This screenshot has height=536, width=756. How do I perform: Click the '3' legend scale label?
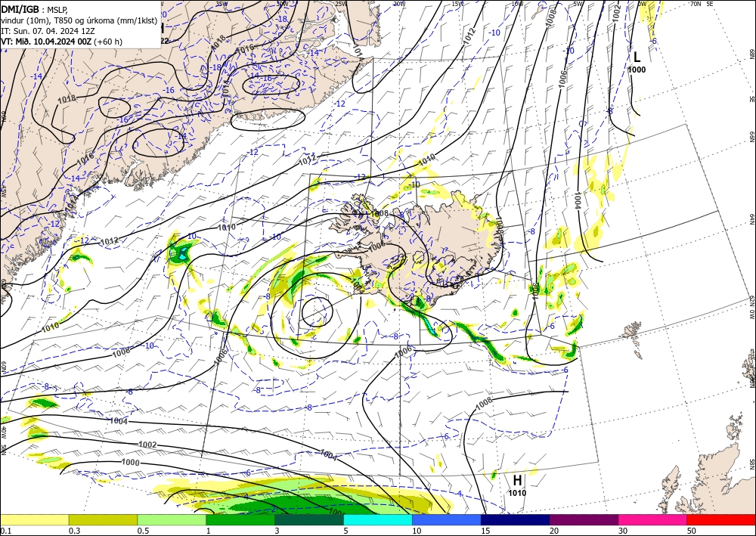pyautogui.click(x=277, y=531)
